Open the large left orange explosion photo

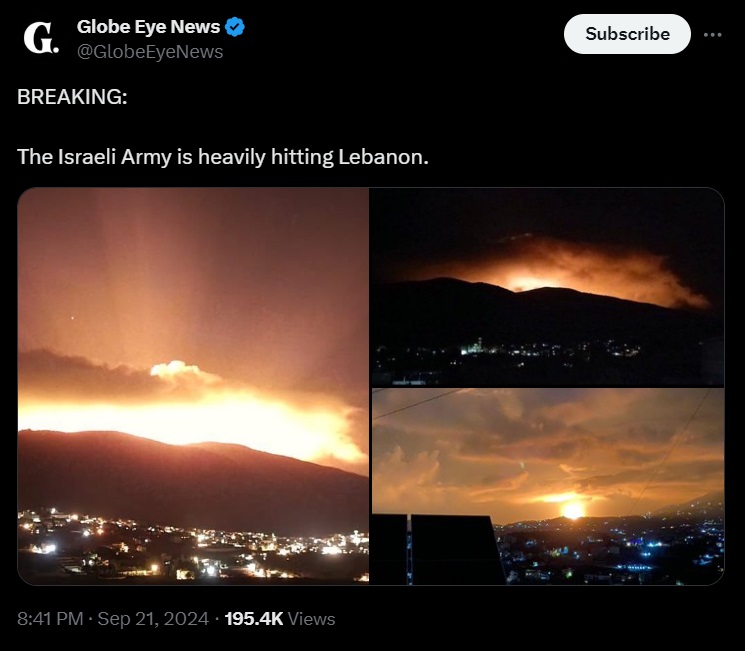[x=193, y=386]
